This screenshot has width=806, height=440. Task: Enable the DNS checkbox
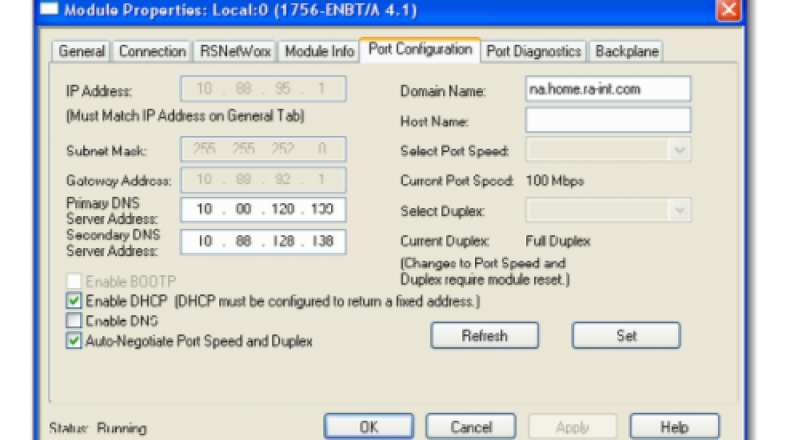pos(74,321)
